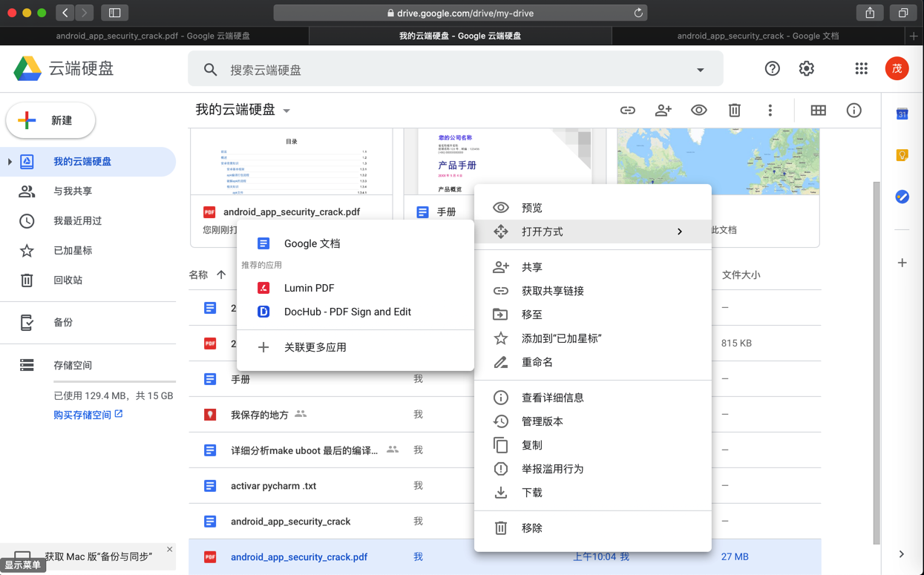
Task: Select the 我保存的地方 file row
Action: tap(505, 415)
